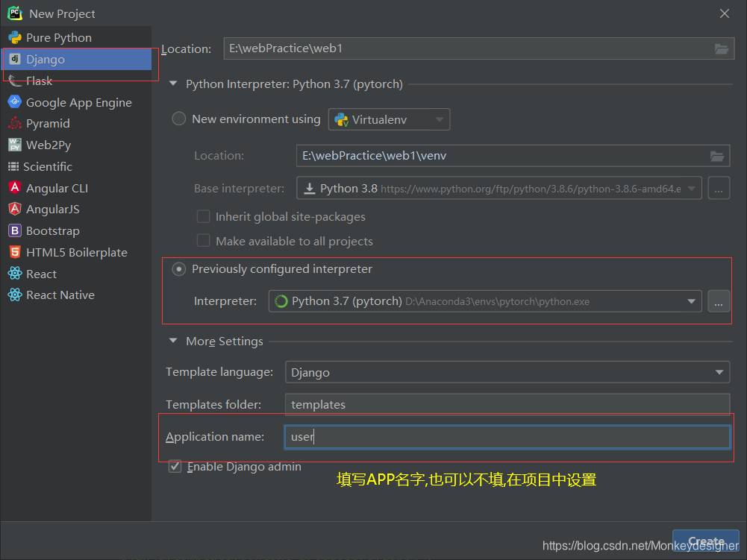The height and width of the screenshot is (560, 747).
Task: Click the Python 3.8 download arrow icon
Action: pyautogui.click(x=310, y=189)
